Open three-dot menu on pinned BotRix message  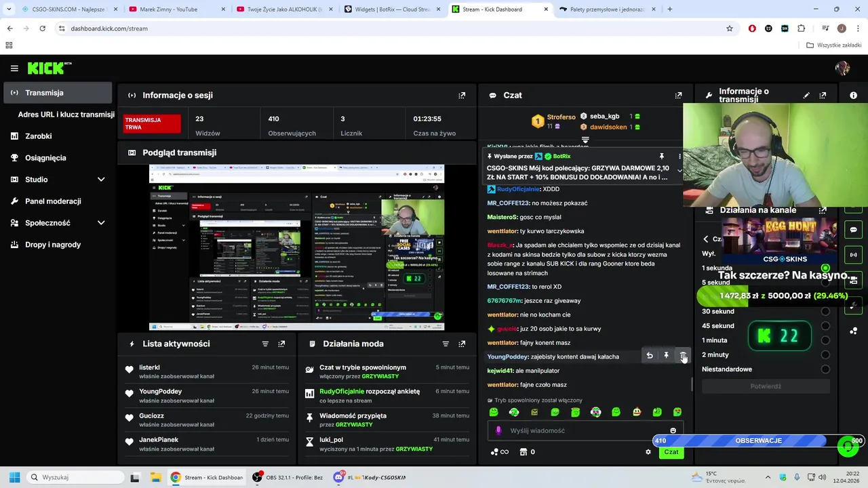679,156
